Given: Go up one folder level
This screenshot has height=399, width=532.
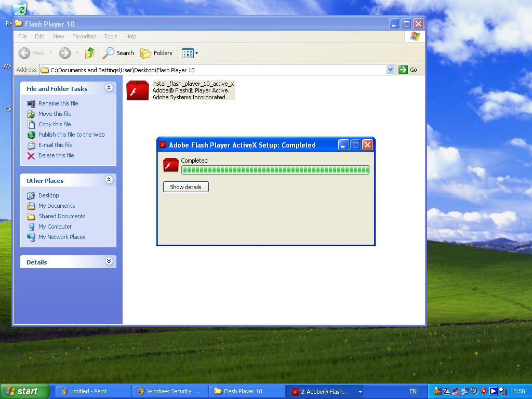Looking at the screenshot, I should point(89,53).
